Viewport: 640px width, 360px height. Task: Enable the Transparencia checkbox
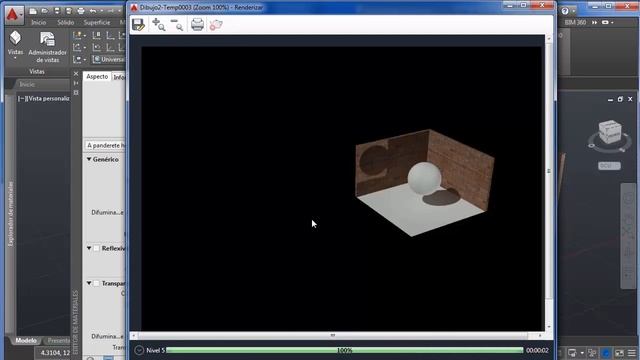pos(96,283)
